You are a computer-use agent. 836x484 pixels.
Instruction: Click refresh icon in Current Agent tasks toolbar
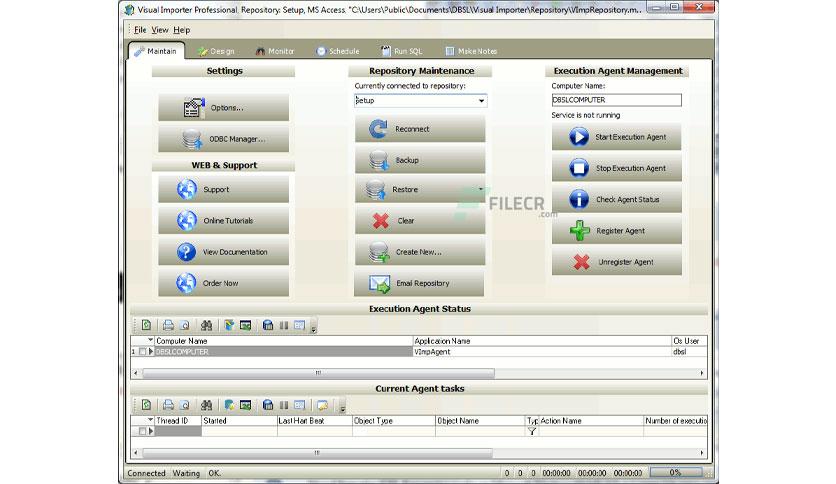[147, 405]
